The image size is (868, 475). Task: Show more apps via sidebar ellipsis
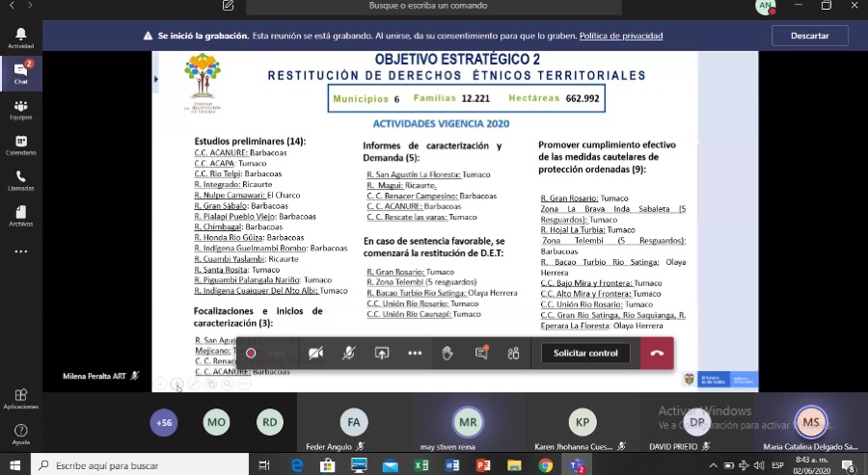coord(20,251)
